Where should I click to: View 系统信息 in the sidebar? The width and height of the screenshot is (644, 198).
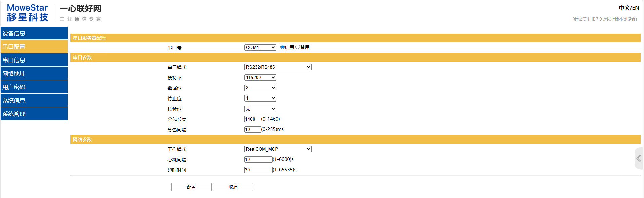[34, 100]
